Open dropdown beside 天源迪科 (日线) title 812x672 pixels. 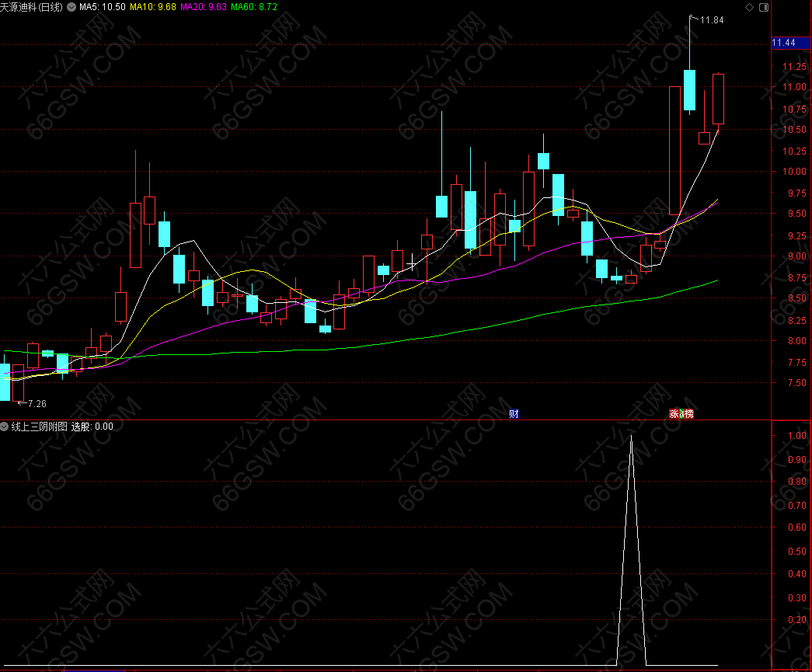click(71, 7)
